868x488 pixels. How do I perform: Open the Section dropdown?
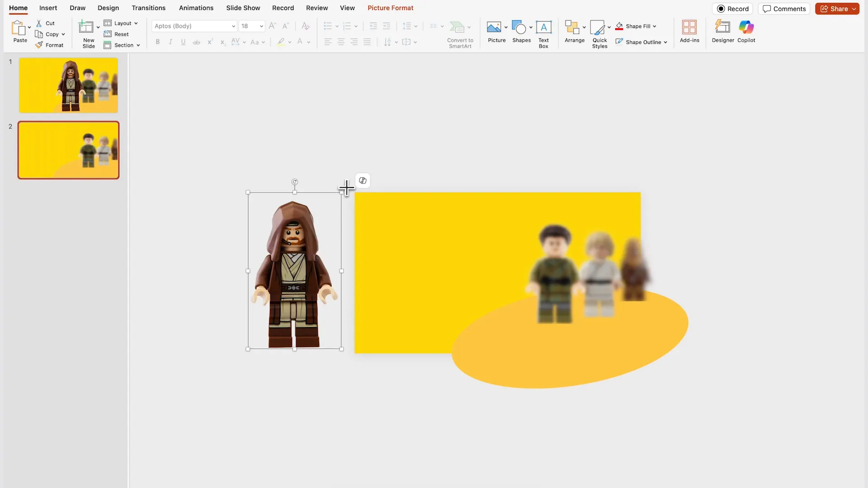point(122,45)
